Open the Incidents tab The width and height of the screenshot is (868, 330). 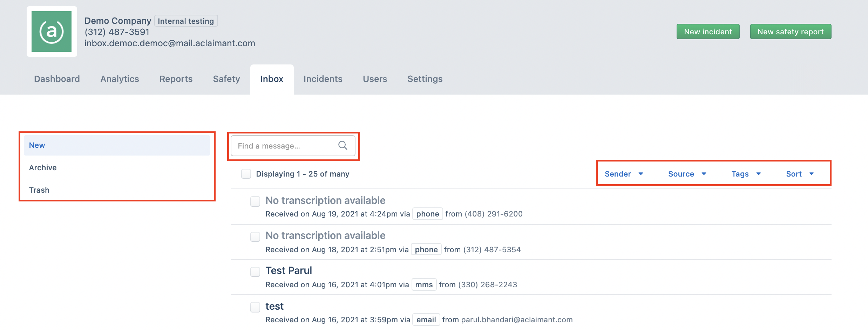point(323,79)
